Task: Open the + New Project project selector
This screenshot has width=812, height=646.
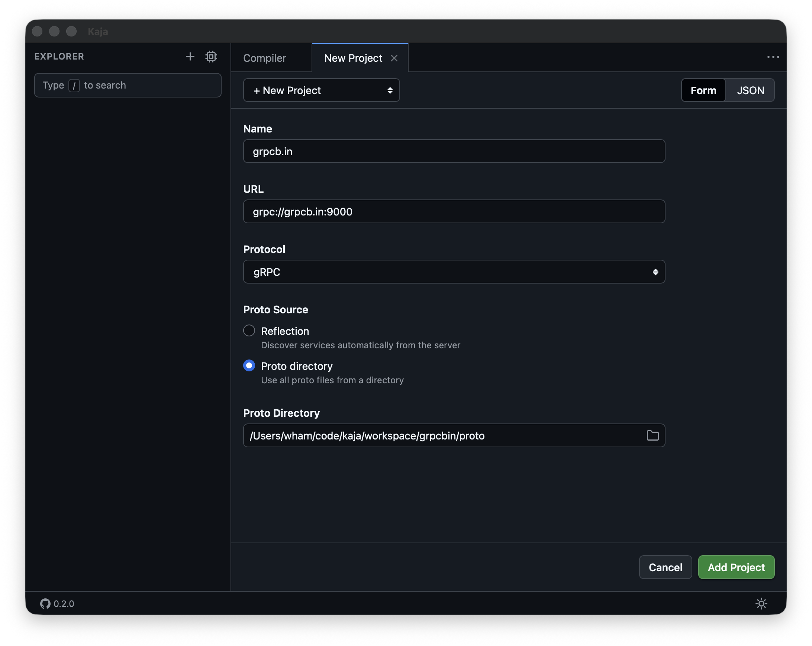Action: click(321, 90)
